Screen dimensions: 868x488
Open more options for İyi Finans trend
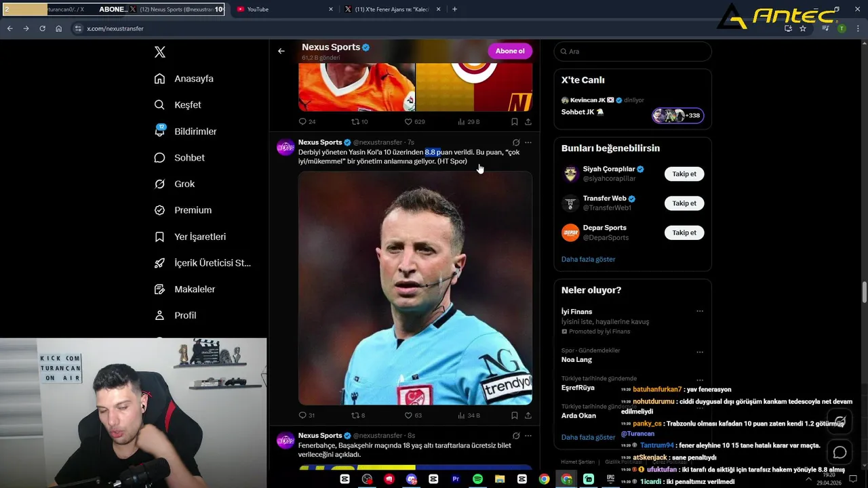coord(700,311)
